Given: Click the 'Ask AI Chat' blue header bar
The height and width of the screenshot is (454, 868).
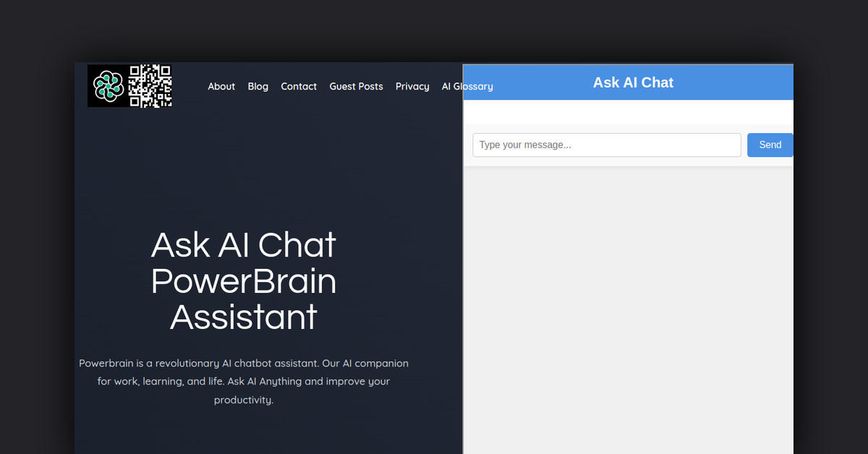Looking at the screenshot, I should point(633,82).
